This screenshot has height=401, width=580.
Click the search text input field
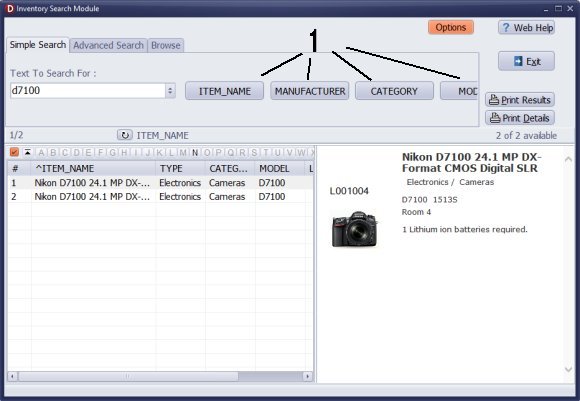pyautogui.click(x=88, y=91)
